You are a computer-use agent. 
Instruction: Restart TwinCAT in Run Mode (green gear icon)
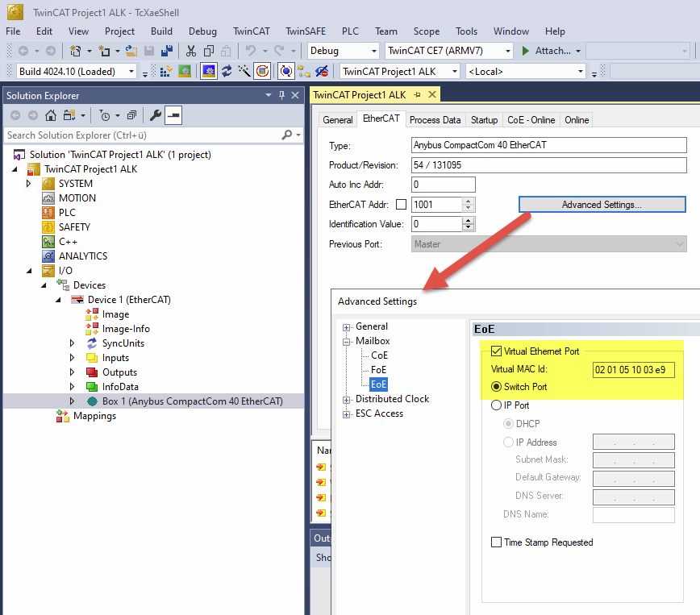point(185,72)
